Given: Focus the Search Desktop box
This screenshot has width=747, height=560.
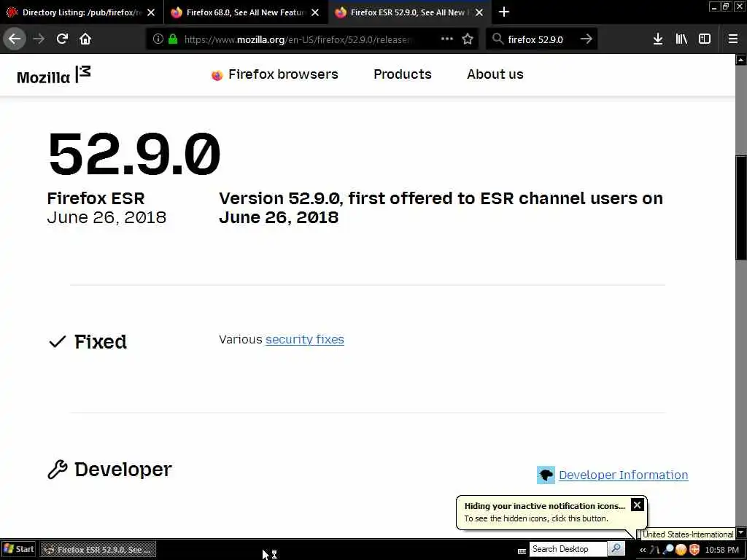Looking at the screenshot, I should coord(568,549).
